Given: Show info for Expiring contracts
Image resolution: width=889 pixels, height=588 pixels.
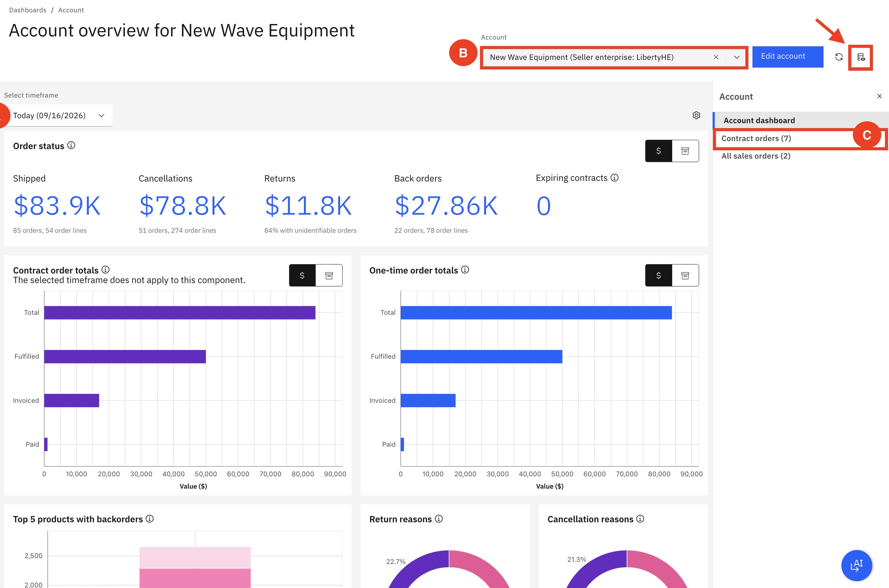Looking at the screenshot, I should point(614,178).
